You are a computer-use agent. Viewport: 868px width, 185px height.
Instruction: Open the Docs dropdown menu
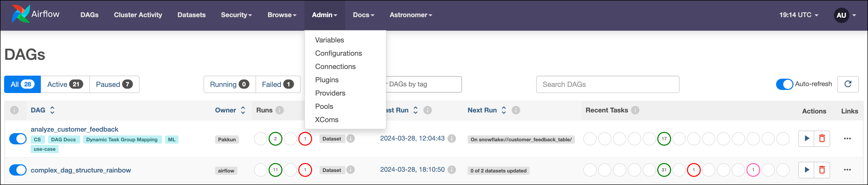click(363, 15)
